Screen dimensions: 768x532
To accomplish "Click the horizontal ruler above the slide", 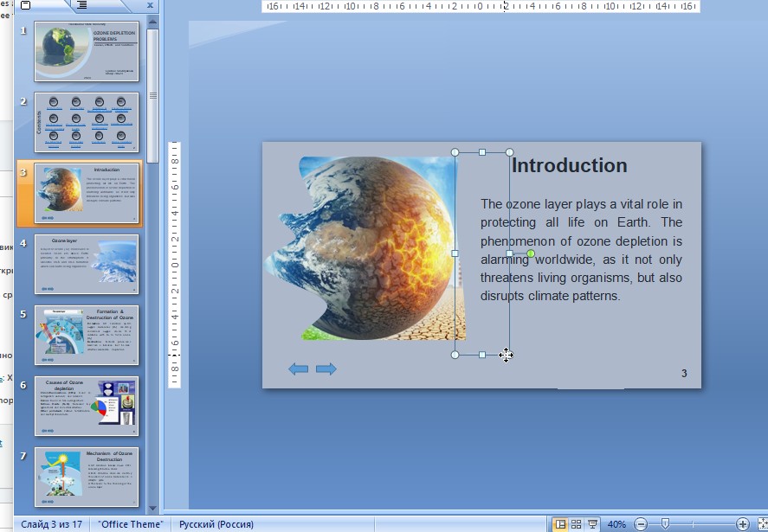I will click(481, 6).
